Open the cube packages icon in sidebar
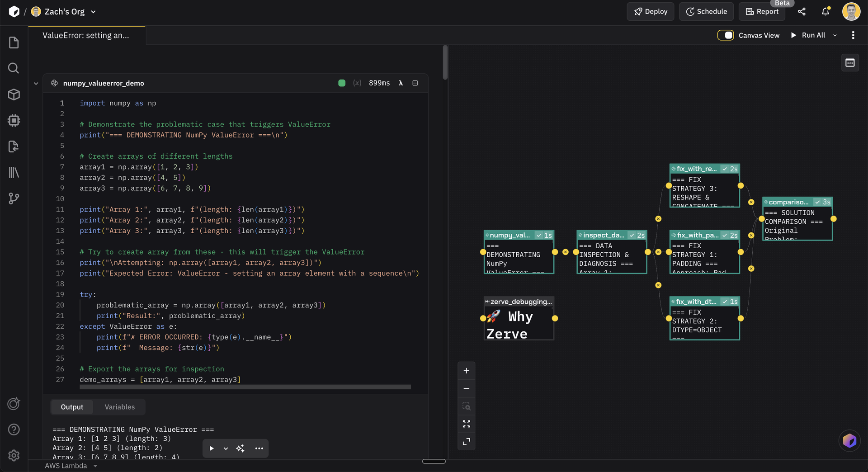 pos(14,94)
